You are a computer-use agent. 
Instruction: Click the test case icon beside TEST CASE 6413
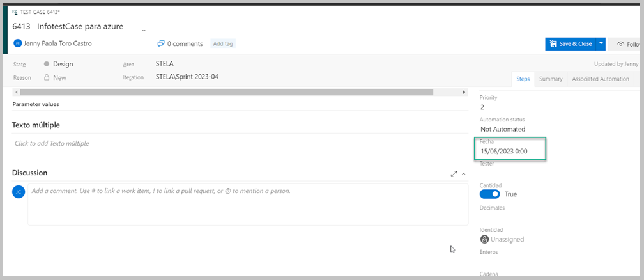coord(15,12)
